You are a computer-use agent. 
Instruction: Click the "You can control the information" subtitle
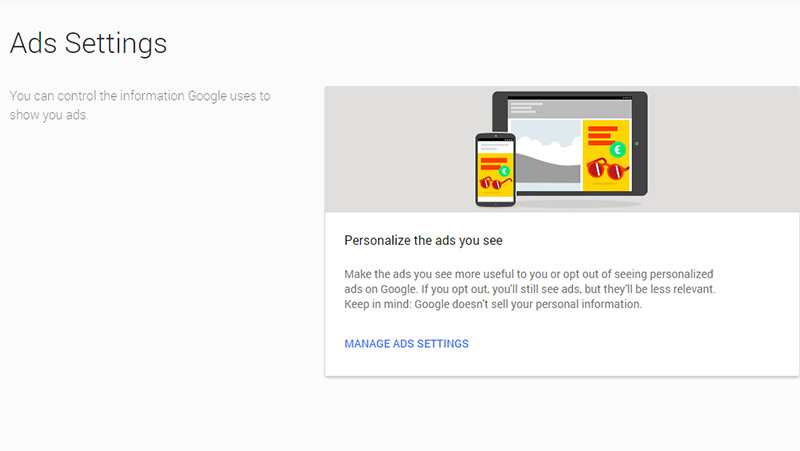[x=140, y=105]
